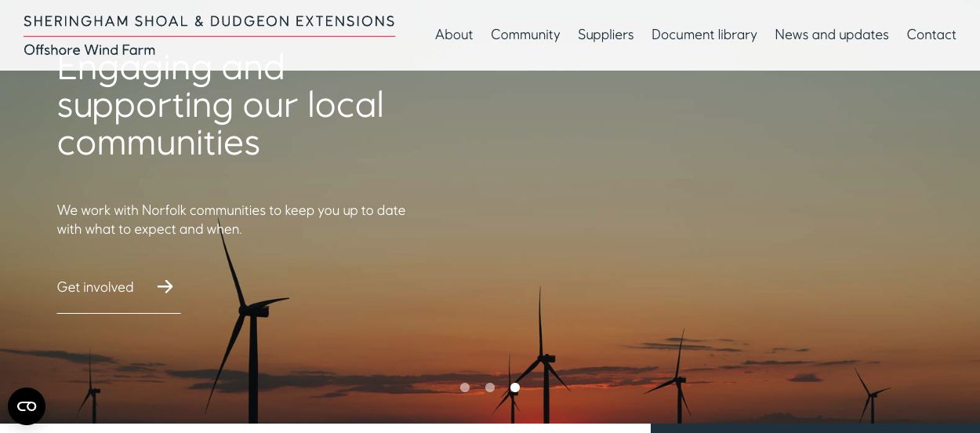Click the 'Offshore Wind Farm' subtitle text

pos(89,50)
